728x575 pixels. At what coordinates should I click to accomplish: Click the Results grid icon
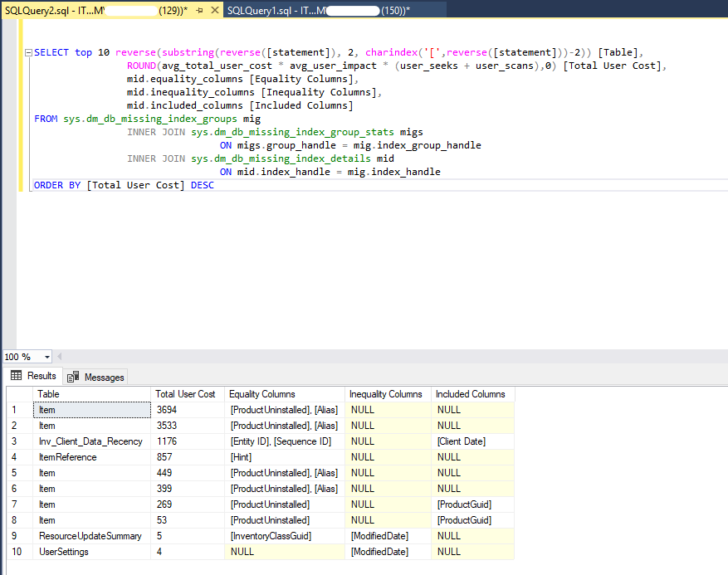pos(16,376)
